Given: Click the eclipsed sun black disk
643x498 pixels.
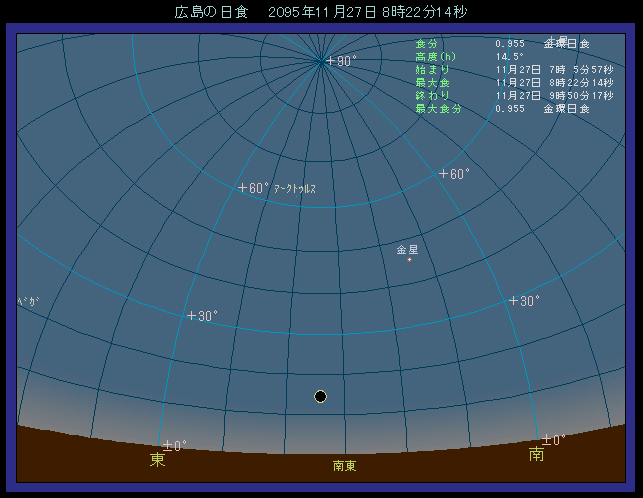Looking at the screenshot, I should 320,396.
